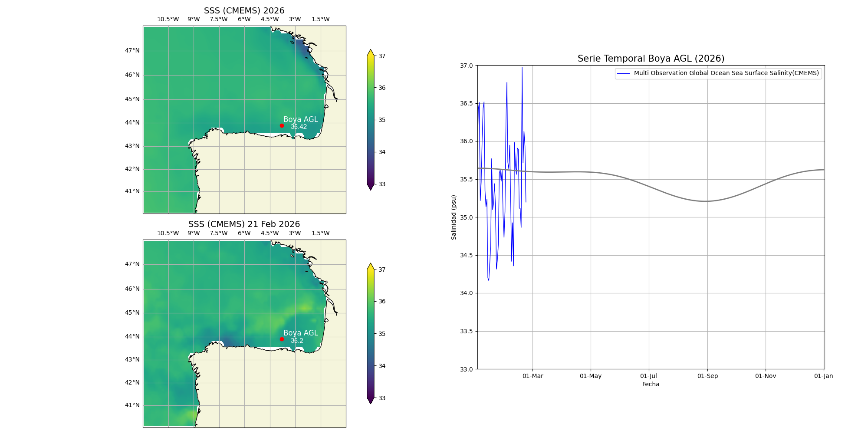868x434 pixels.
Task: Click the dark purple lower arrow of the top colorbar
Action: tap(371, 187)
